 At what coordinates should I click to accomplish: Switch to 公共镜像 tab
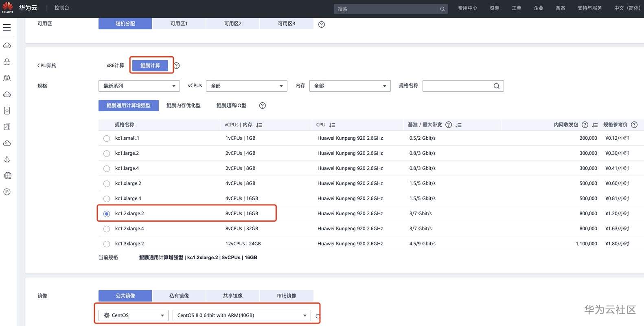pos(125,296)
